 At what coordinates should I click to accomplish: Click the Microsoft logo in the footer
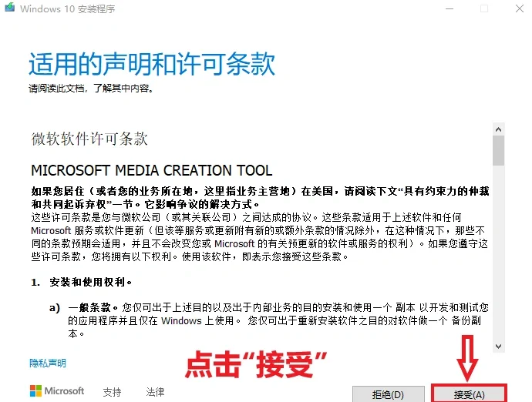click(x=57, y=391)
